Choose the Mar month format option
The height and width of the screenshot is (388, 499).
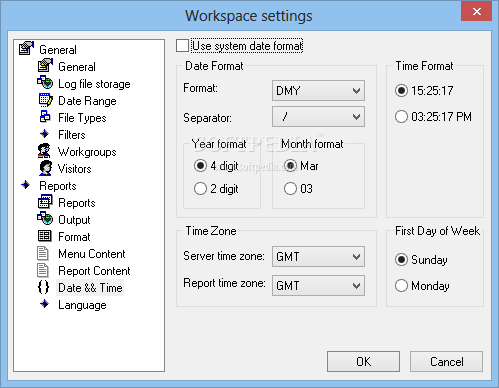pyautogui.click(x=290, y=166)
